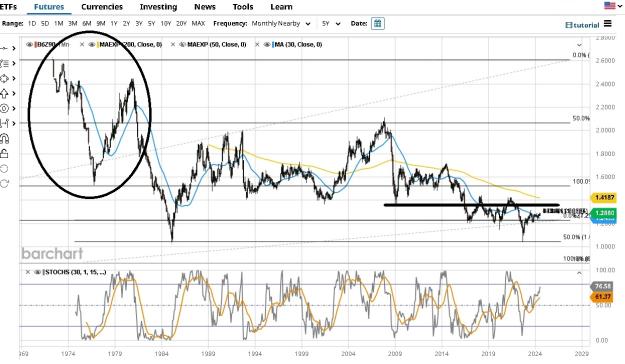Click the US flag country selector
Screen dimensions: 625x364
point(610,6)
